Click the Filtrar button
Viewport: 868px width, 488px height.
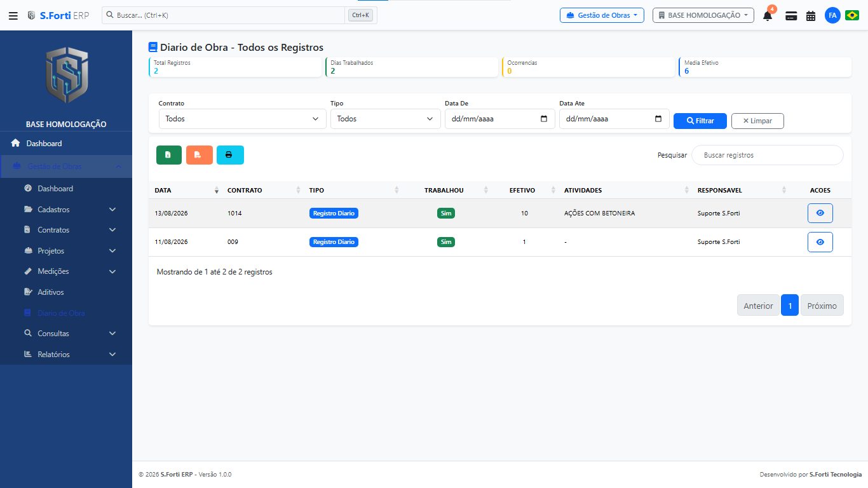700,121
